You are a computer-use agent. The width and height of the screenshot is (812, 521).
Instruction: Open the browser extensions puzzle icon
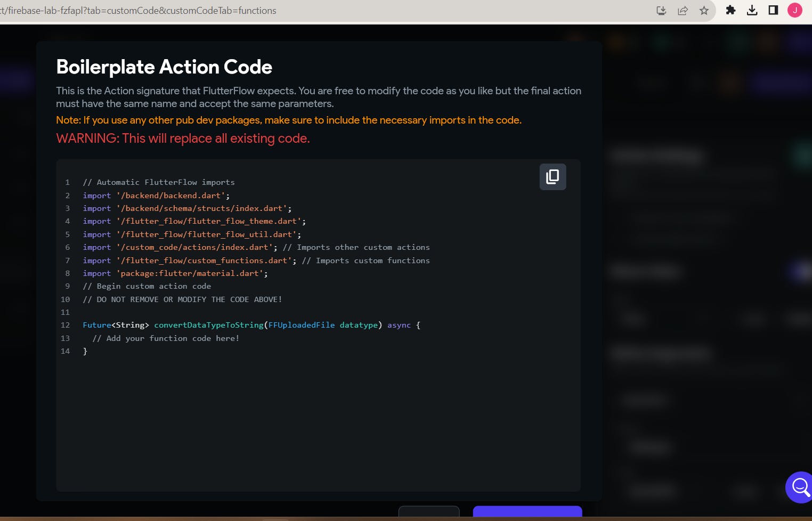[730, 10]
